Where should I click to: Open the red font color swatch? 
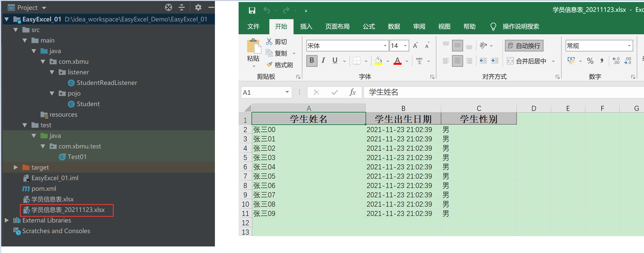[397, 61]
